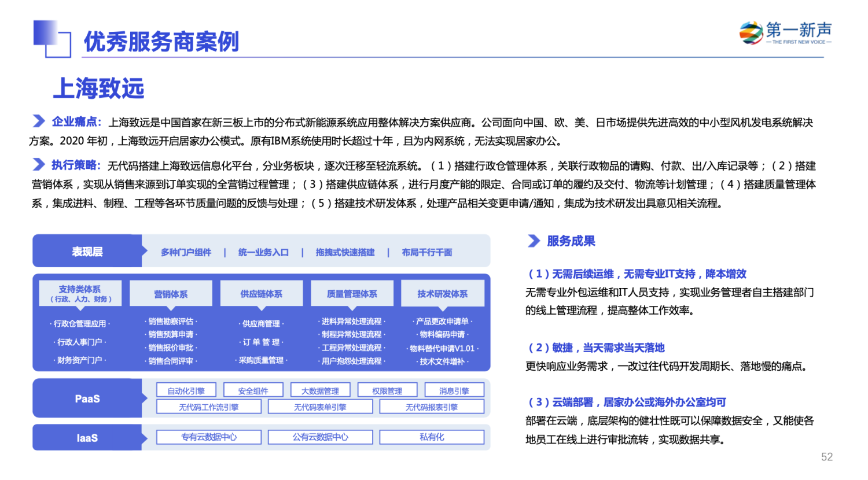Viewport: 868px width, 480px height.
Task: Select the 供应链体系 column header
Action: click(x=262, y=294)
